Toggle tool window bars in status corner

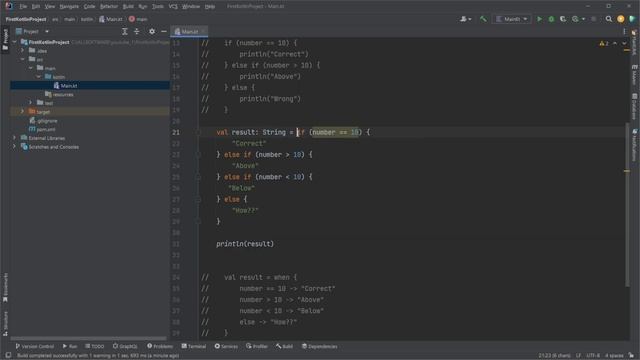(x=8, y=356)
